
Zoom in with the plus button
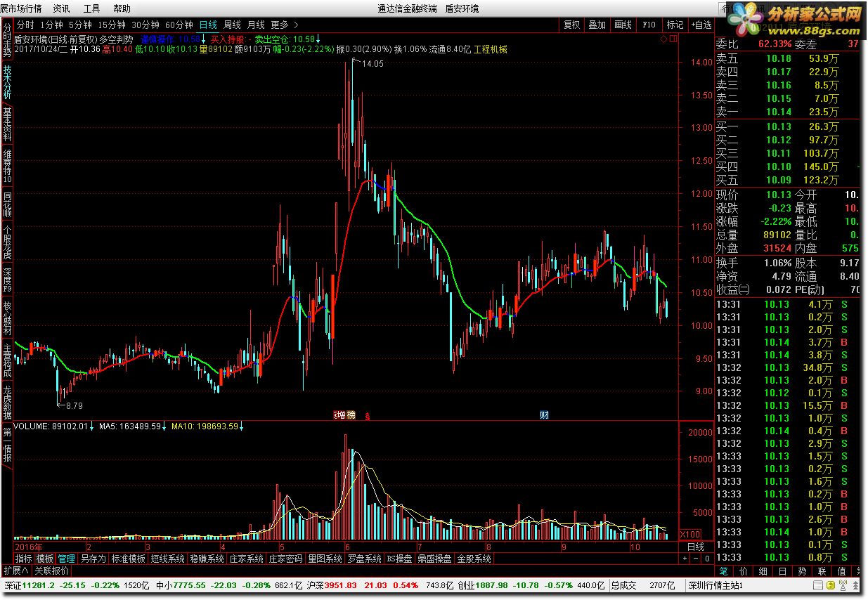coord(685,559)
